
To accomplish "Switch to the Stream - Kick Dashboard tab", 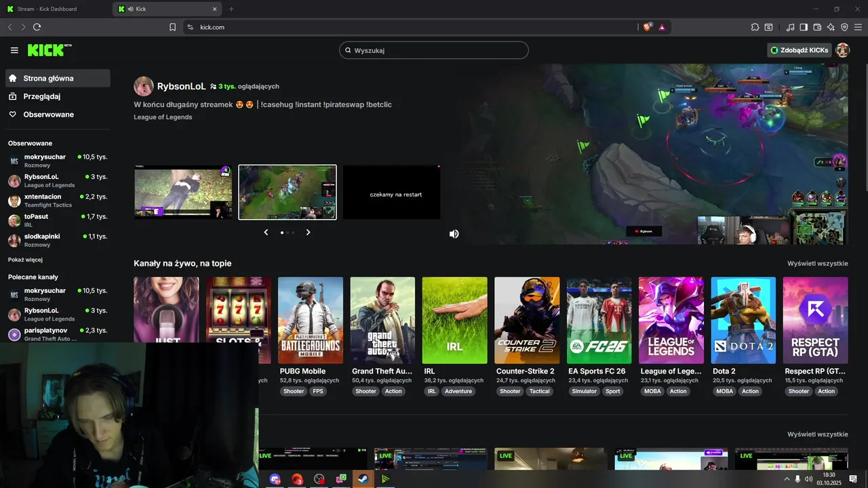I will [x=56, y=9].
